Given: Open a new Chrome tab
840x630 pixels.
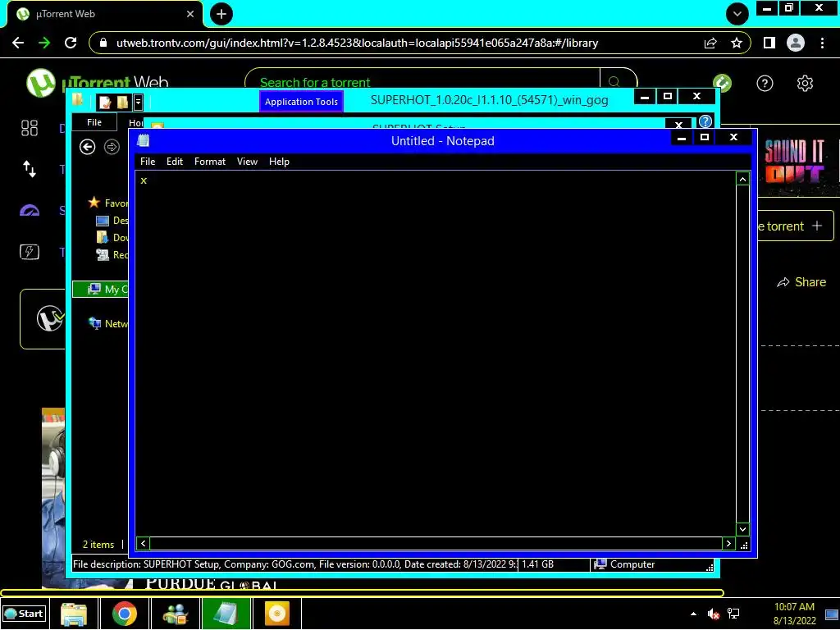Looking at the screenshot, I should point(221,14).
